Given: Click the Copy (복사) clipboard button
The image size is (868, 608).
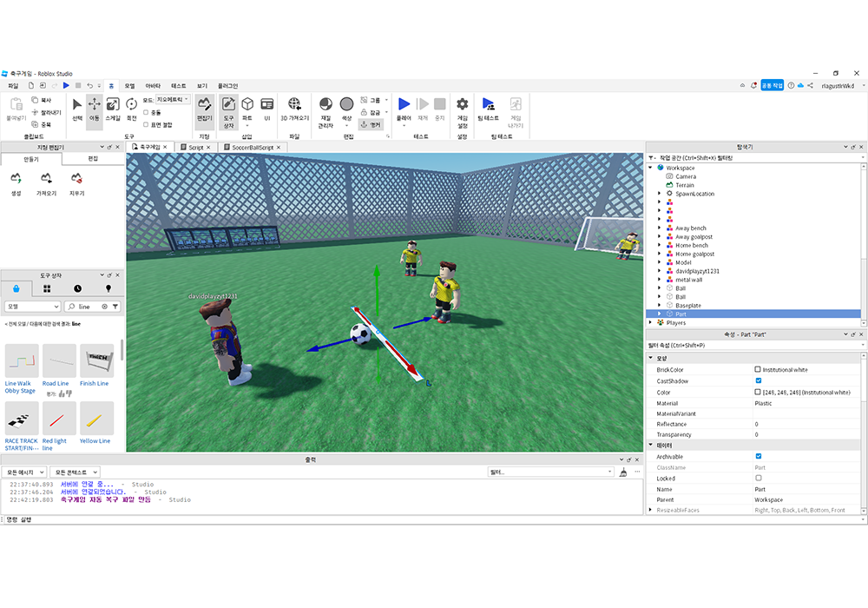Looking at the screenshot, I should point(42,100).
